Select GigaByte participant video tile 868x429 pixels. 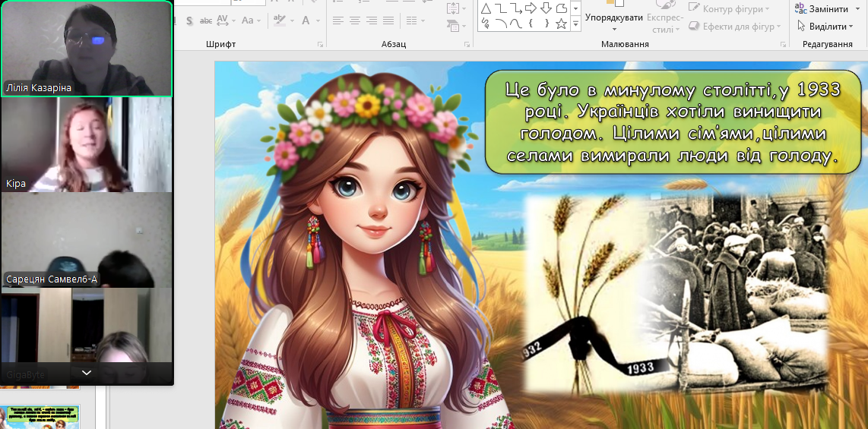click(87, 336)
